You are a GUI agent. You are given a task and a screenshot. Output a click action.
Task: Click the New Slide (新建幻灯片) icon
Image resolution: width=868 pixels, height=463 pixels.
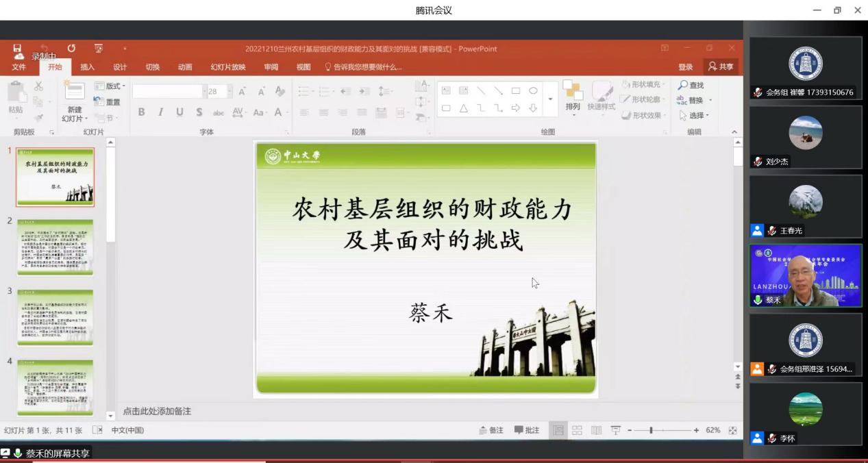coord(74,93)
